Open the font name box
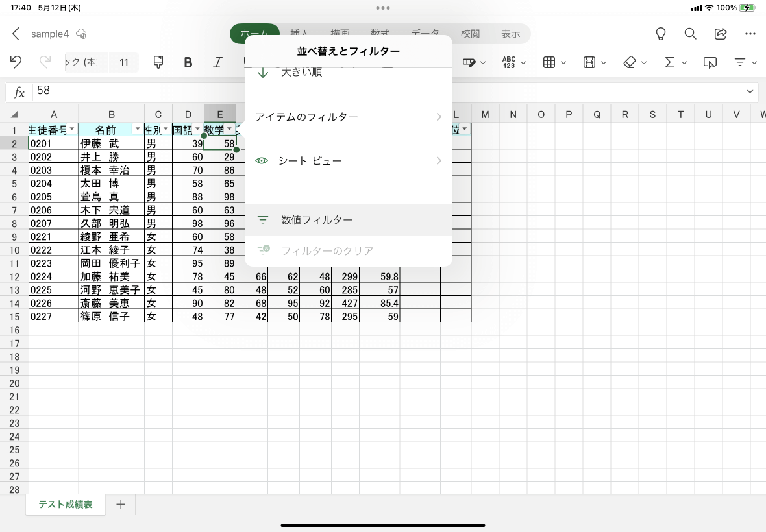Viewport: 766px width, 532px height. pos(86,62)
